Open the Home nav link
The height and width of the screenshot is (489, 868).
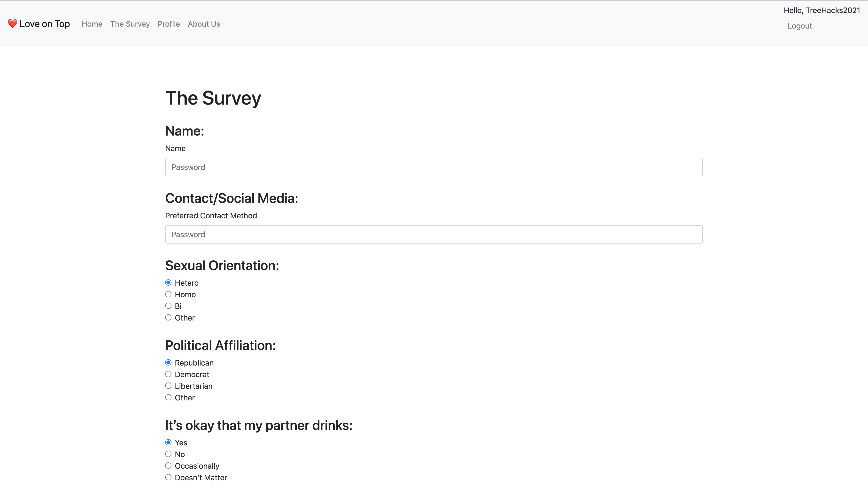click(x=92, y=24)
